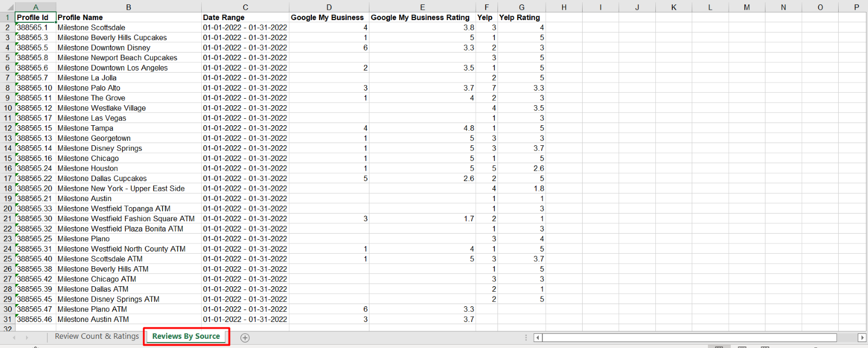The image size is (868, 348).
Task: Click the horizontal scrollbar right arrow
Action: point(862,338)
